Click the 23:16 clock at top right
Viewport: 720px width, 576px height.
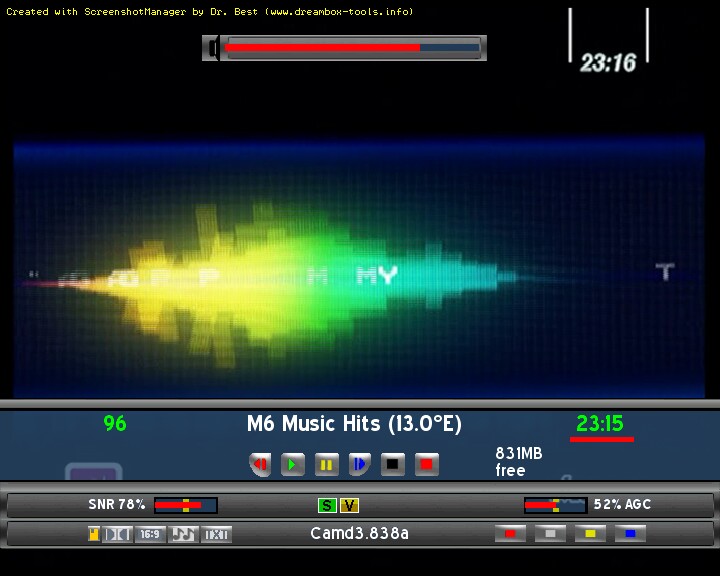click(x=608, y=62)
